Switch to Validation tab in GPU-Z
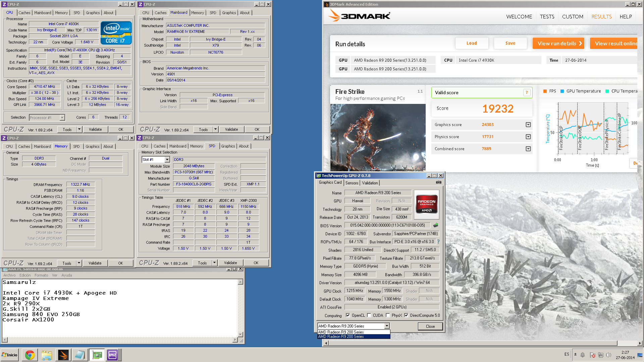Image resolution: width=644 pixels, height=362 pixels. (x=370, y=183)
